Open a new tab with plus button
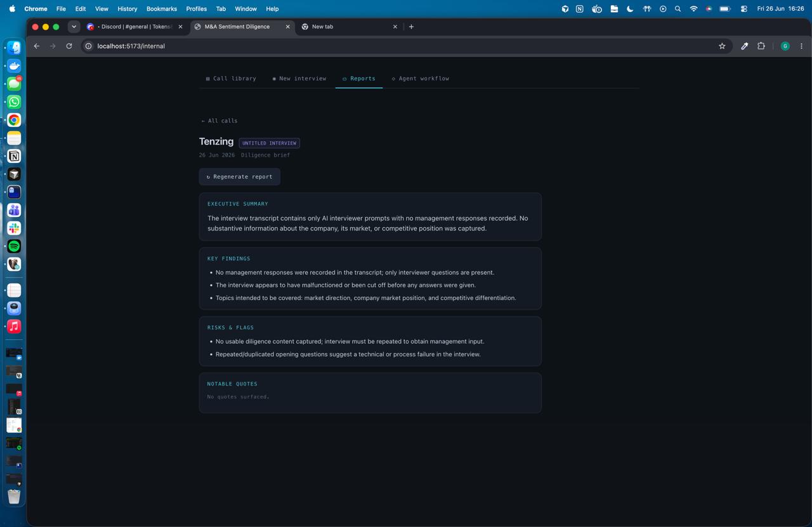 tap(411, 27)
